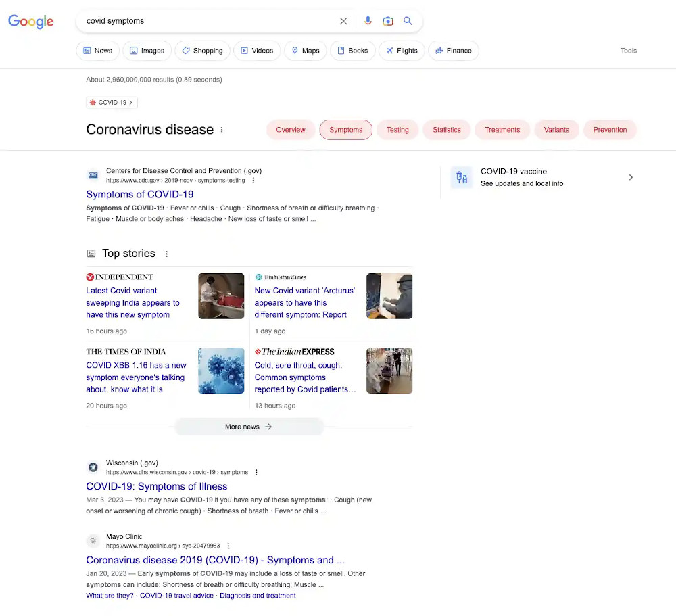The image size is (676, 616).
Task: Click the blue virus thumbnail image
Action: [221, 371]
